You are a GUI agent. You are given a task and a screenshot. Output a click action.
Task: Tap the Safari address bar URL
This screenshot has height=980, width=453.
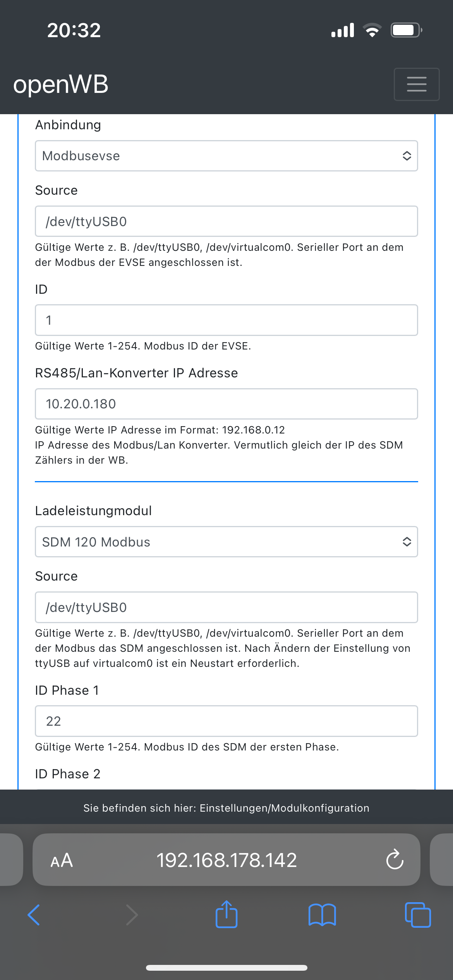[x=226, y=860]
